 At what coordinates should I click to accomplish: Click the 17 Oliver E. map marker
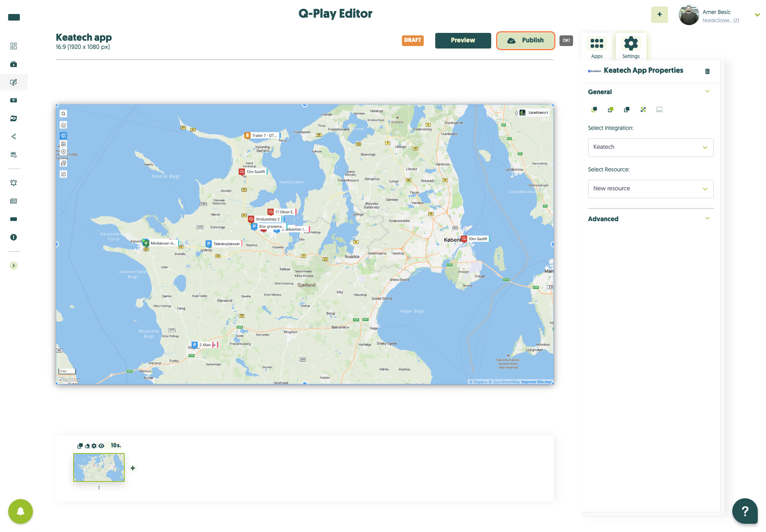(282, 212)
